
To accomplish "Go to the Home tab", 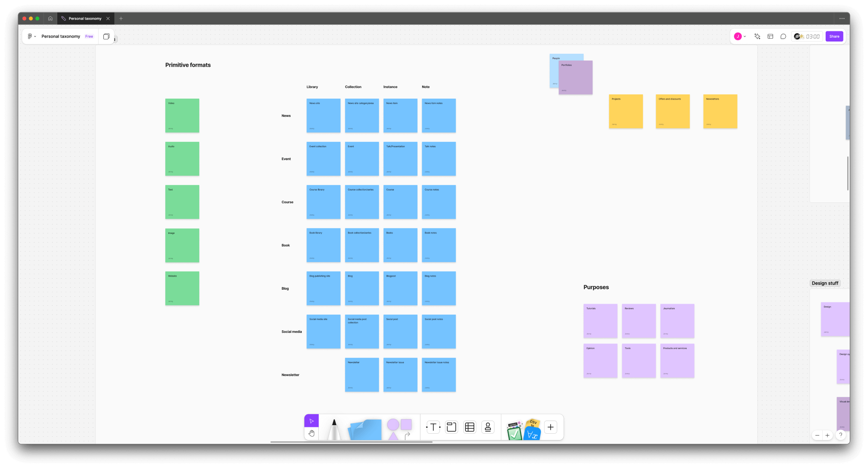I will pos(50,18).
